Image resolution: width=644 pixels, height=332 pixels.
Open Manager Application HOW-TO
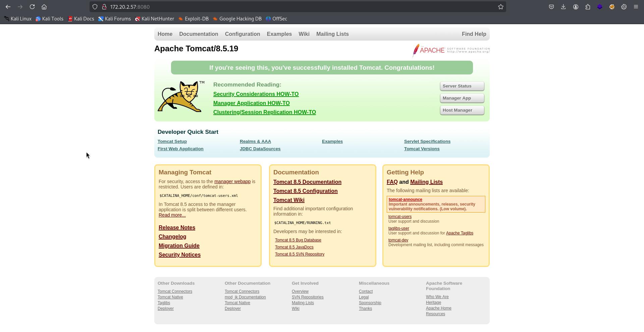pos(252,103)
